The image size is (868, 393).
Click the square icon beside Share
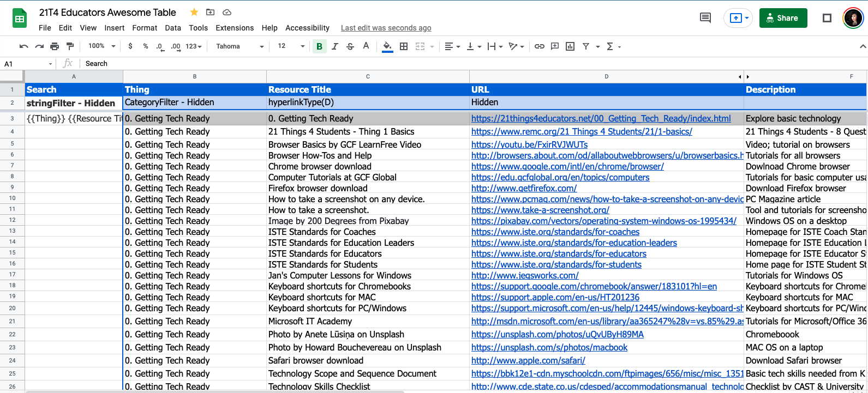point(827,18)
